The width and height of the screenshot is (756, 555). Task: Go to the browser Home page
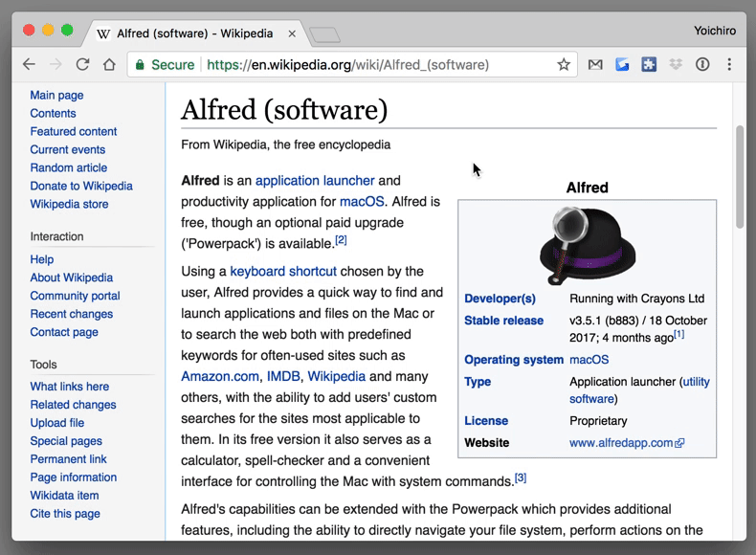point(109,64)
